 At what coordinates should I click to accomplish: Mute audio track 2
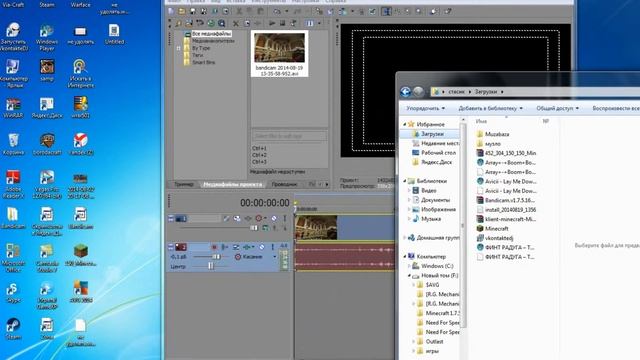click(262, 247)
